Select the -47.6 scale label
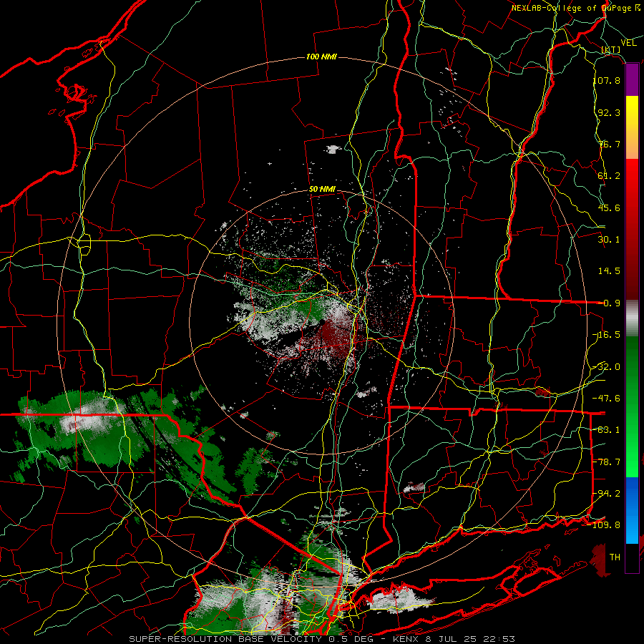Viewport: 644px width, 644px height. click(x=607, y=399)
